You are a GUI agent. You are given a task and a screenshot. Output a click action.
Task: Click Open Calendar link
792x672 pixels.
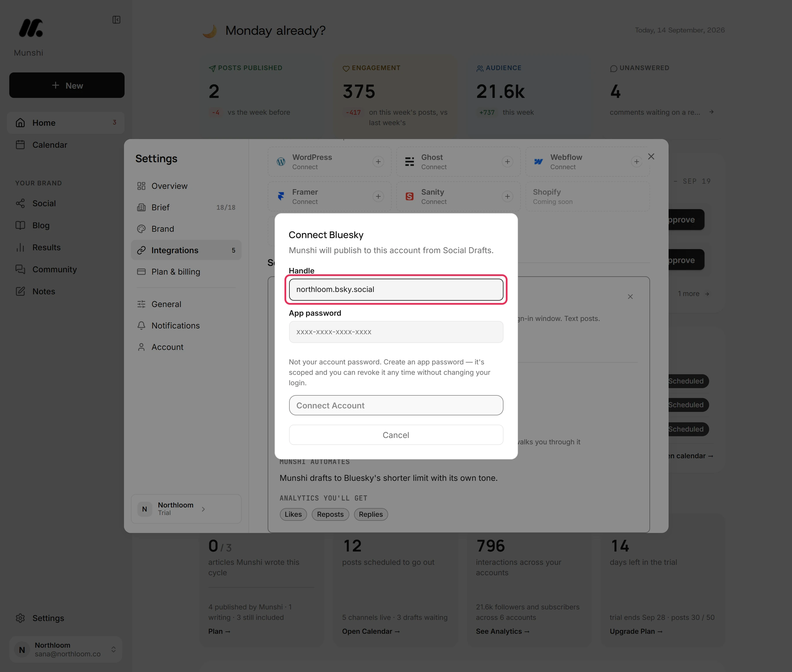click(371, 631)
